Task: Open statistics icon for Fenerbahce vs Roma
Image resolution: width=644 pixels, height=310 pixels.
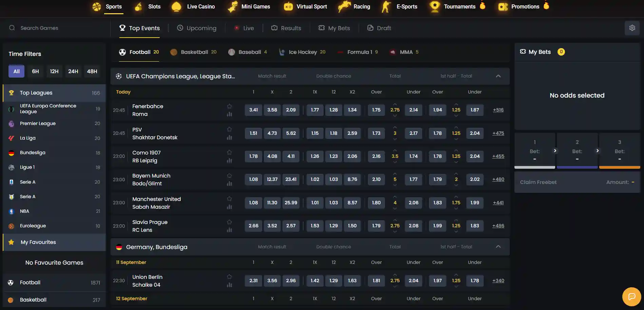Action: (x=229, y=114)
